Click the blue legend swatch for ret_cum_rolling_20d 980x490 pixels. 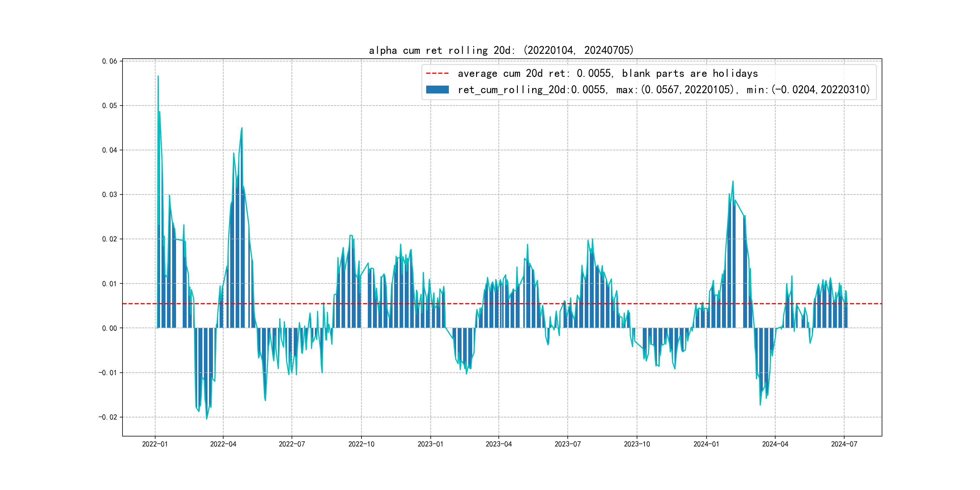[437, 90]
